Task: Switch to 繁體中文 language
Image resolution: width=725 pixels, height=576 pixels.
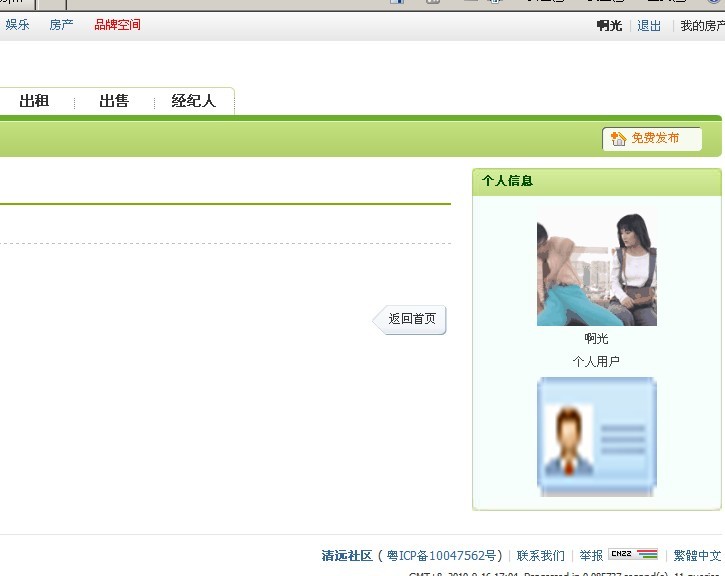Action: tap(697, 555)
